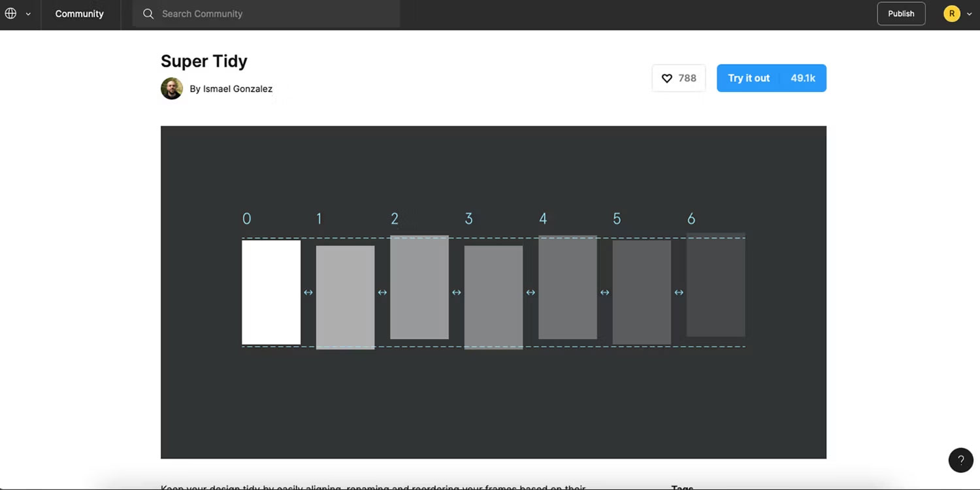This screenshot has height=490, width=980.
Task: Focus the Search Community field
Action: (266, 14)
